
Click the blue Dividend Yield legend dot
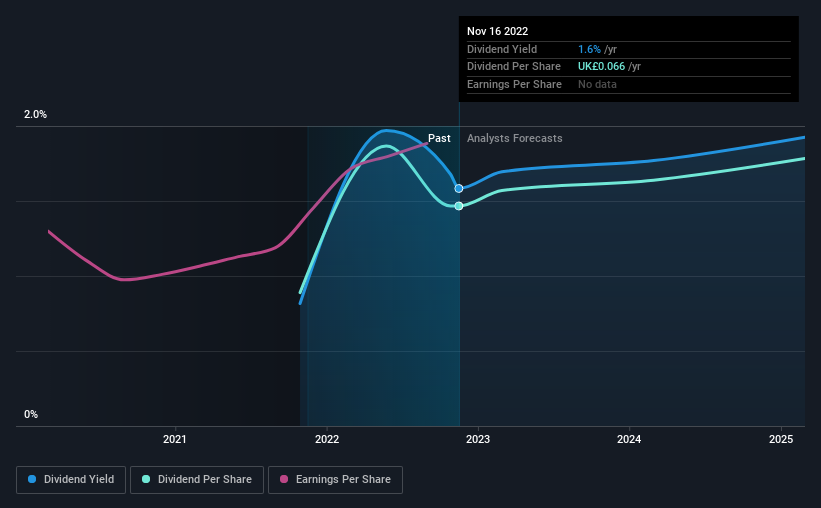pos(32,479)
